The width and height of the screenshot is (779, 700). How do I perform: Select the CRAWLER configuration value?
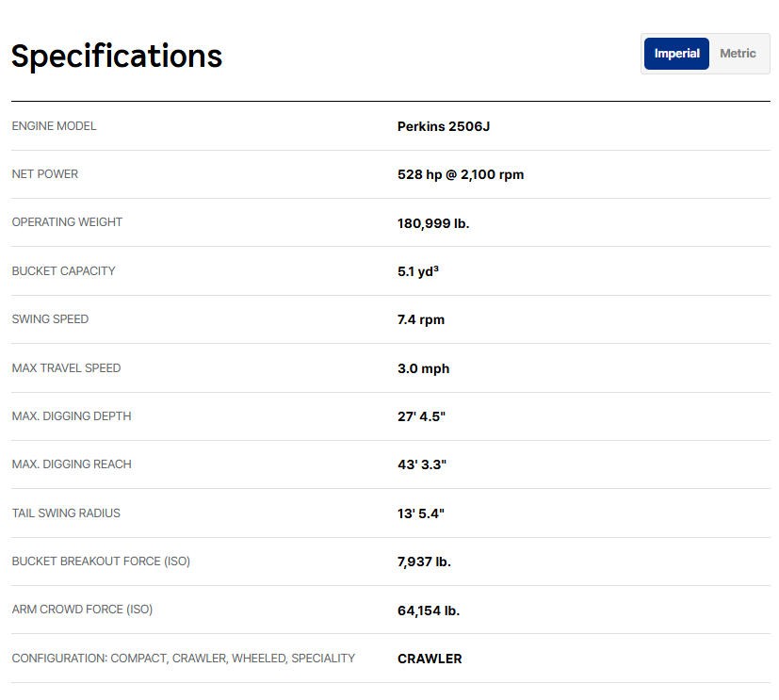click(x=430, y=659)
